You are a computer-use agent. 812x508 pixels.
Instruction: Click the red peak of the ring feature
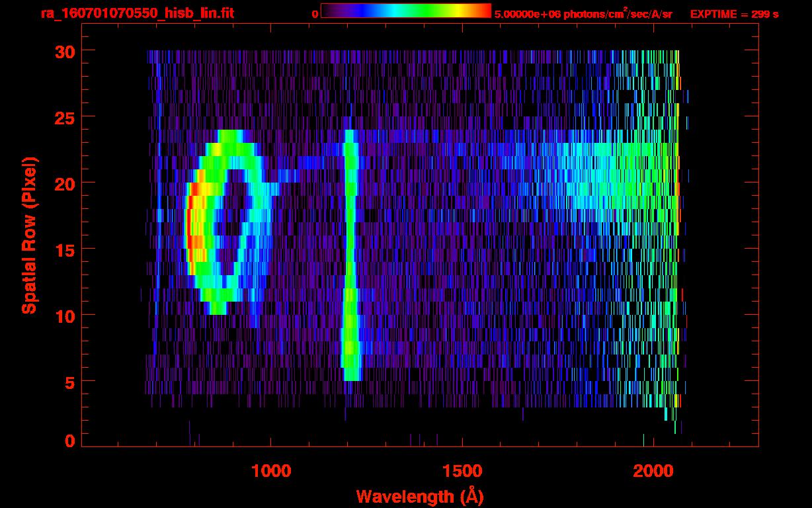[190, 228]
